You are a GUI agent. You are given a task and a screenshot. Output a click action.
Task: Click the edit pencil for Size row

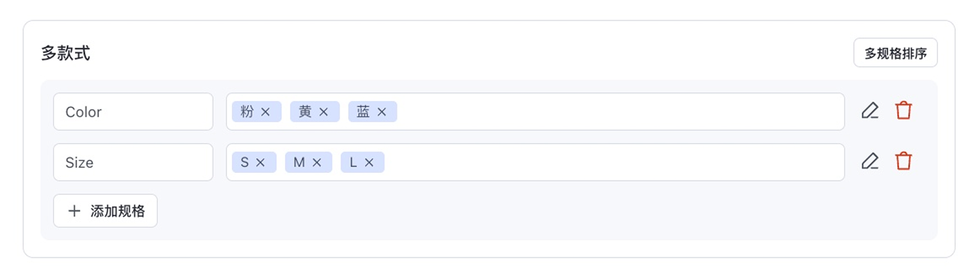pos(869,161)
